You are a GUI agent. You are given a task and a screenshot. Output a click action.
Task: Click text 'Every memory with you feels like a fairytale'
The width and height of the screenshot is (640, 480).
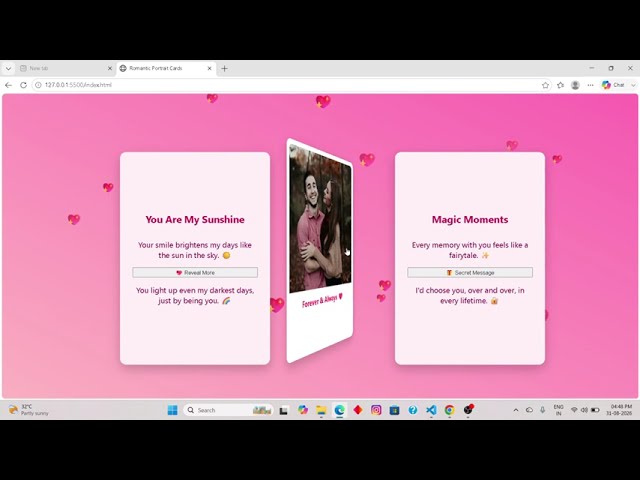(x=470, y=250)
